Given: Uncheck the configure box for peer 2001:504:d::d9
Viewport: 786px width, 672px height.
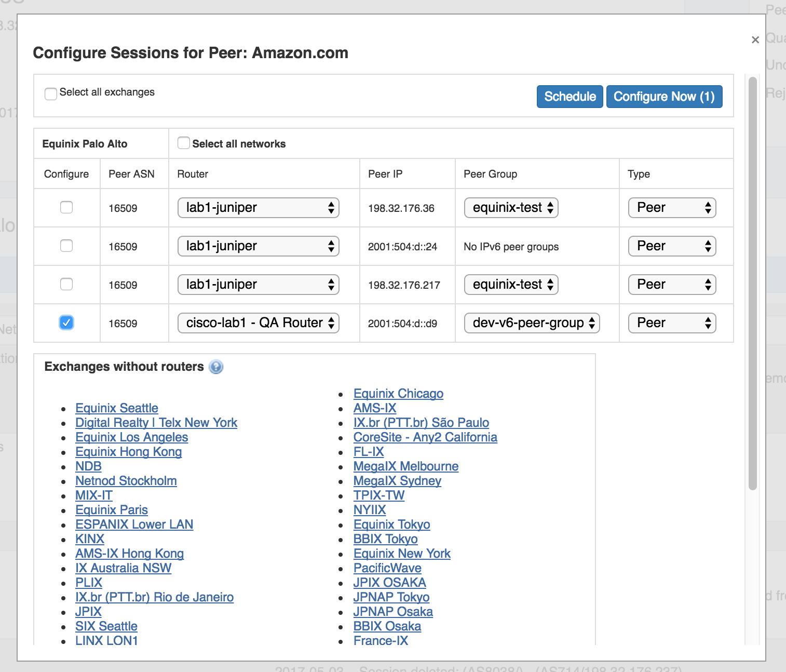Looking at the screenshot, I should coord(66,322).
